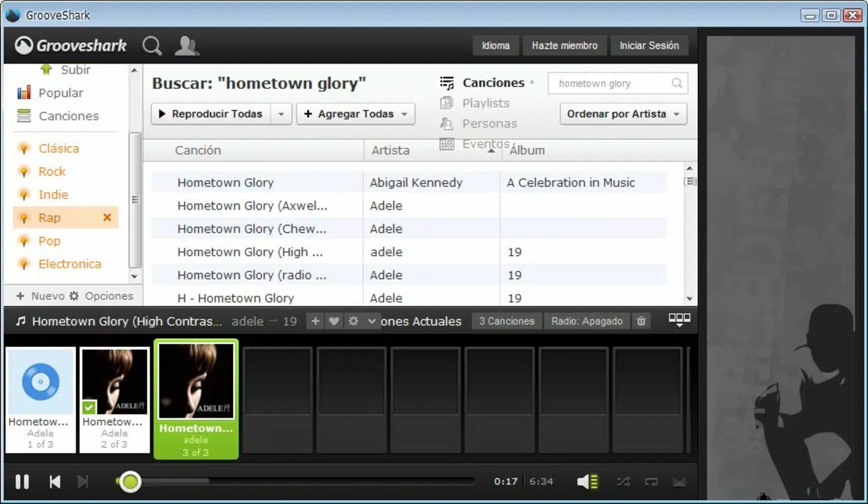The image size is (868, 504).
Task: Toggle crossfade in the player bar
Action: 679,482
